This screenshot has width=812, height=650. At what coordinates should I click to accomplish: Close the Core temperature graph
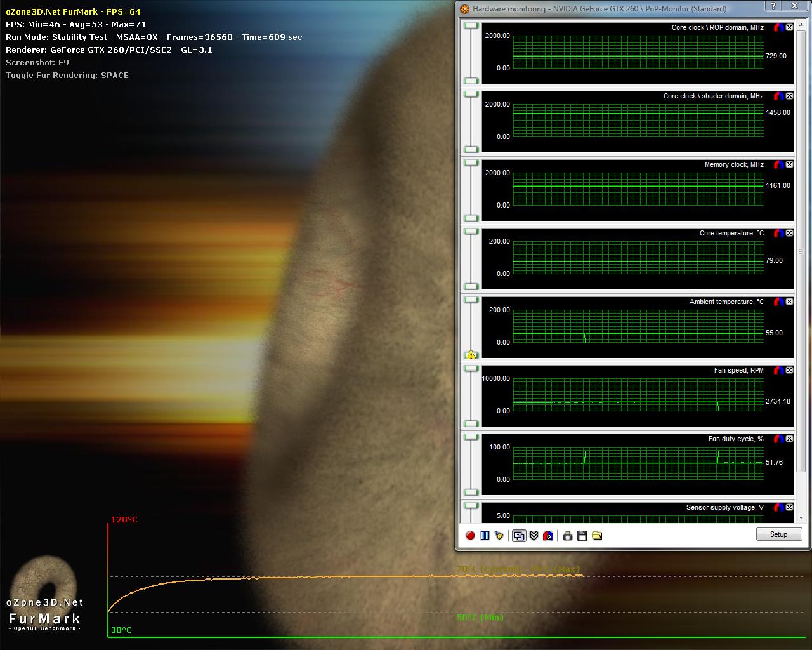[790, 233]
